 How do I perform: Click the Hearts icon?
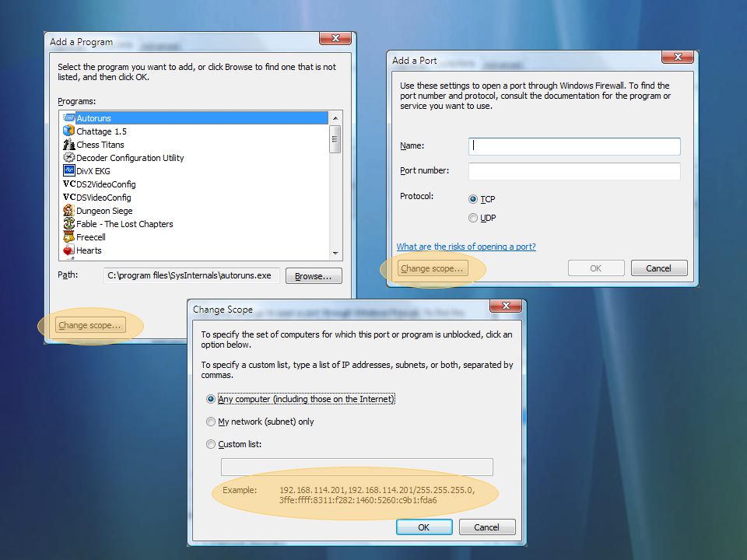click(69, 250)
